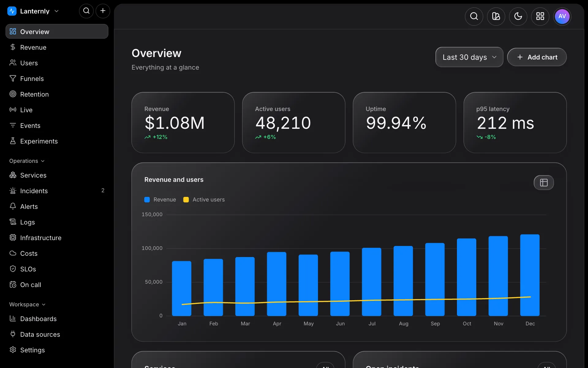Open the Services page
This screenshot has height=368, width=588.
tap(57, 175)
